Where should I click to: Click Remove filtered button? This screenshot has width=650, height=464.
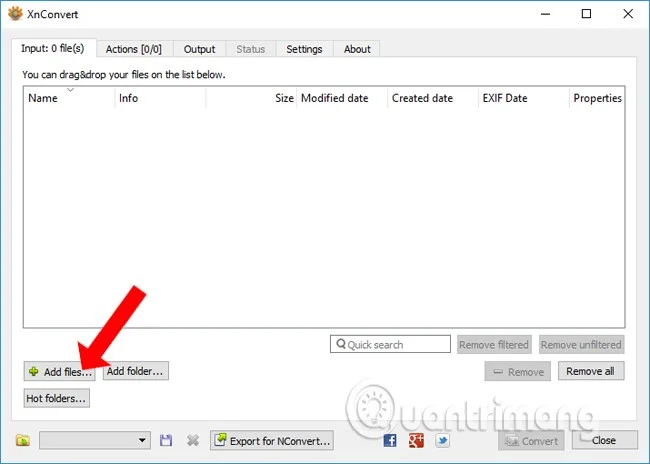[x=494, y=345]
